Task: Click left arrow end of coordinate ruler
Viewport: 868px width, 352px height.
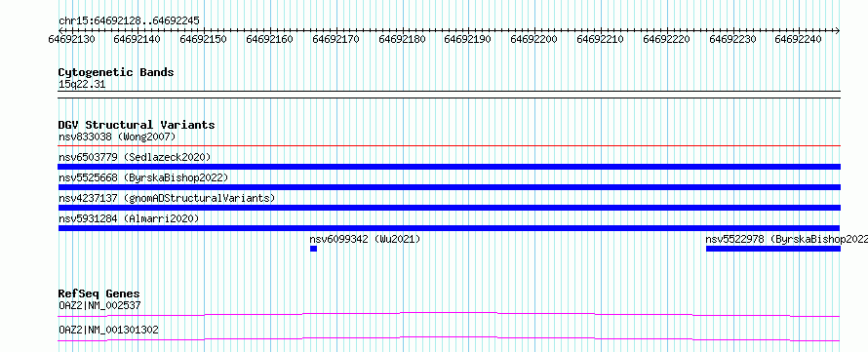Action: click(x=60, y=30)
